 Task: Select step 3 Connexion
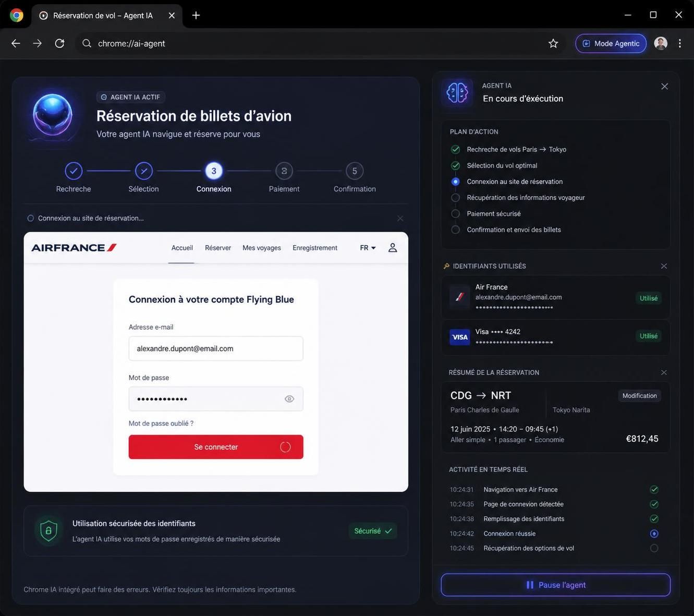tap(214, 171)
